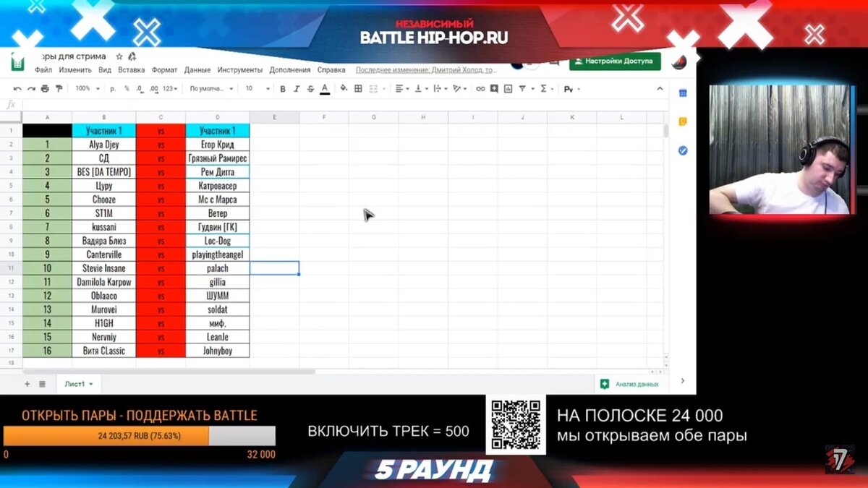This screenshot has height=488, width=868.
Task: Format as currency with the р. button
Action: pyautogui.click(x=113, y=89)
